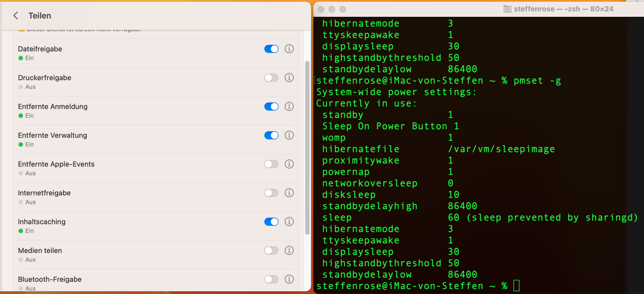The image size is (644, 294).
Task: Open Internetfreigabe info details
Action: tap(289, 193)
